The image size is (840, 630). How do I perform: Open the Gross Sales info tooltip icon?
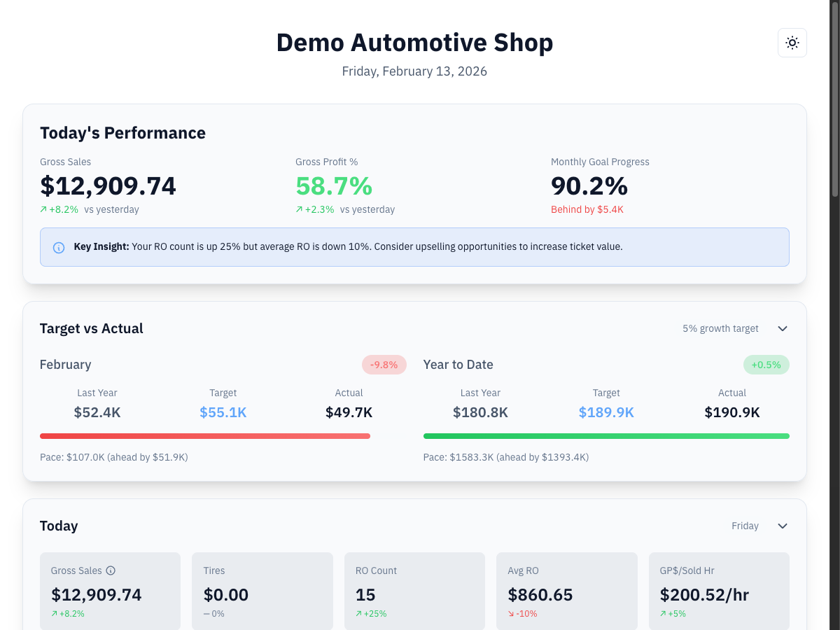(111, 570)
